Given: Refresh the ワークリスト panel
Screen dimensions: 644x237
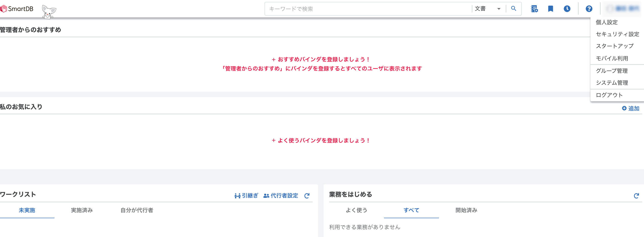Looking at the screenshot, I should coord(307,196).
